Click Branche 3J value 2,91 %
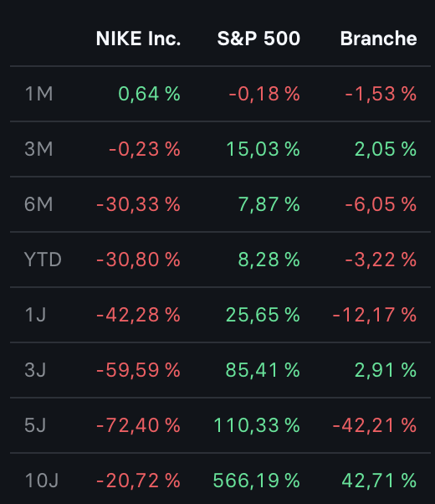This screenshot has height=504, width=435. coord(386,370)
